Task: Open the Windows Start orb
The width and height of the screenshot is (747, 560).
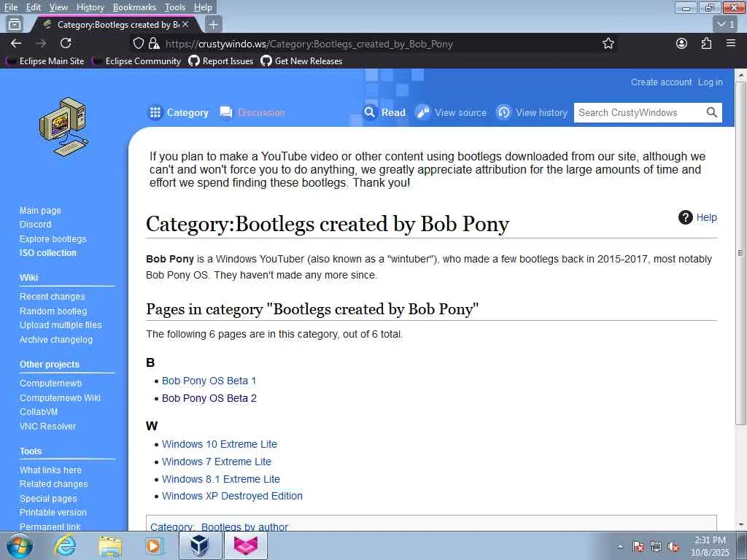Action: pos(20,546)
